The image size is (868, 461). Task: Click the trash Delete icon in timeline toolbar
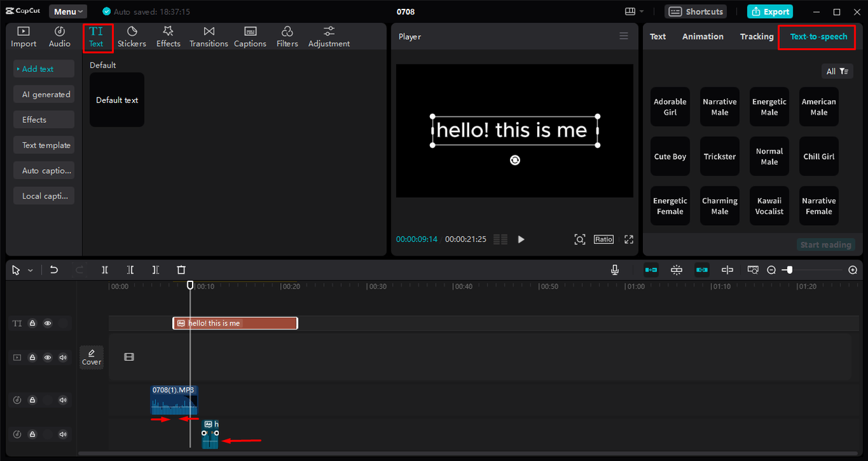point(181,270)
